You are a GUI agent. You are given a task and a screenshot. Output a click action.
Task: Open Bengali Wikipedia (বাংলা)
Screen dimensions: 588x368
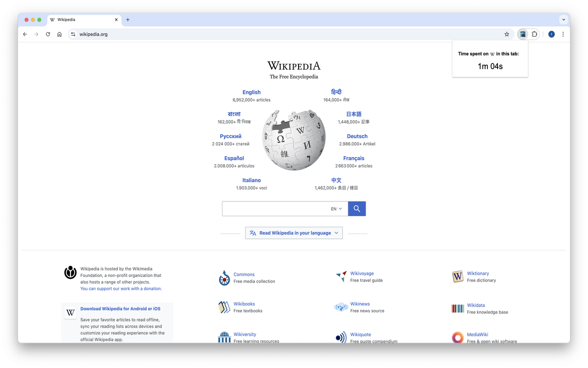pyautogui.click(x=234, y=114)
